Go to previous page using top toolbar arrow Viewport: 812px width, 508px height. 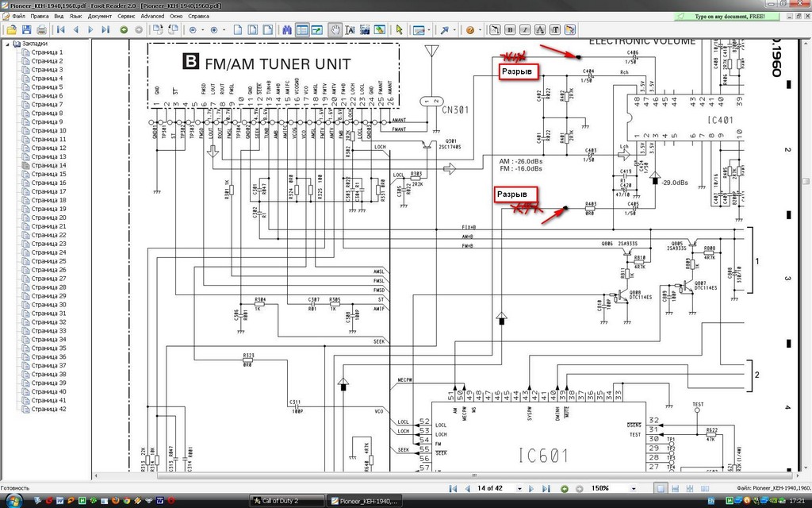tap(76, 30)
